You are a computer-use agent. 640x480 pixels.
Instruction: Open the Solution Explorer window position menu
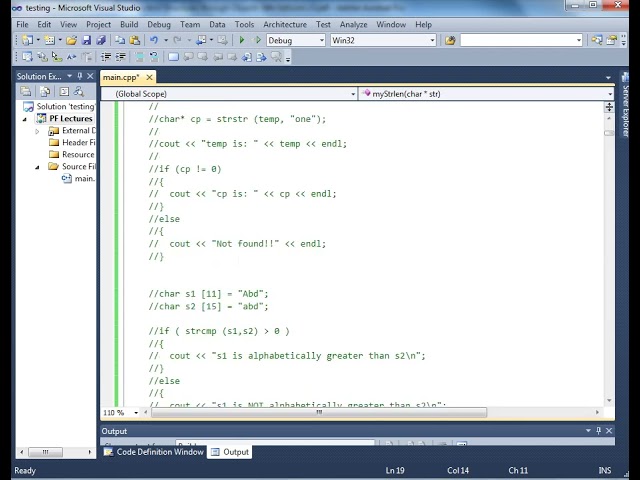coord(69,76)
